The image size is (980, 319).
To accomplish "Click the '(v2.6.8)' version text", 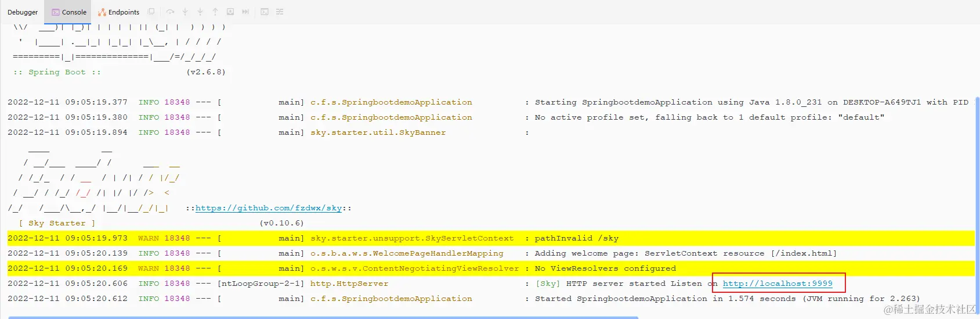I will click(x=206, y=72).
